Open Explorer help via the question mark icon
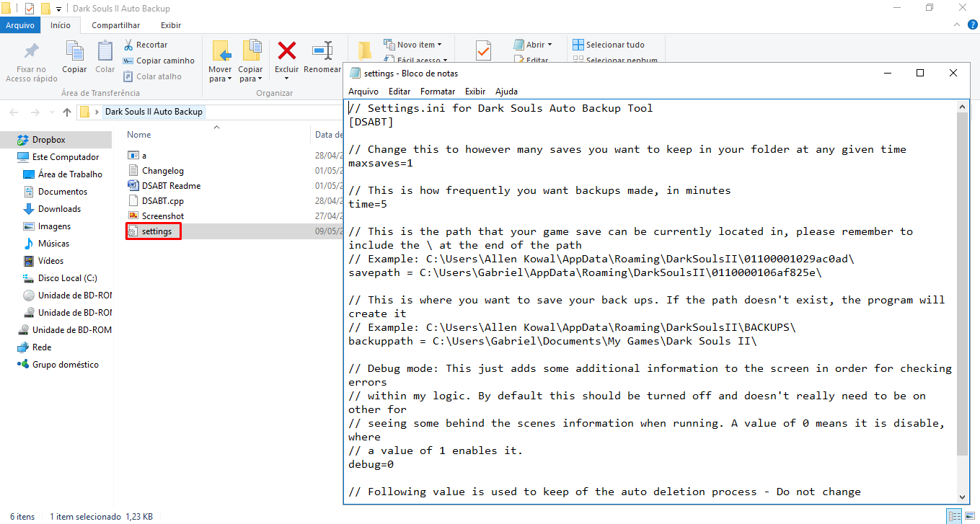Screen dimensions: 980x524 click(971, 25)
